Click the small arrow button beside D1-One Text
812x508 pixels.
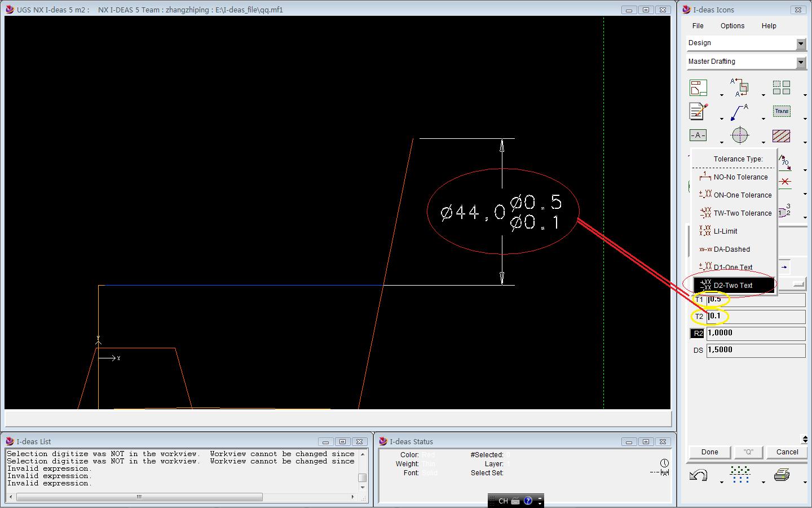[x=784, y=267]
